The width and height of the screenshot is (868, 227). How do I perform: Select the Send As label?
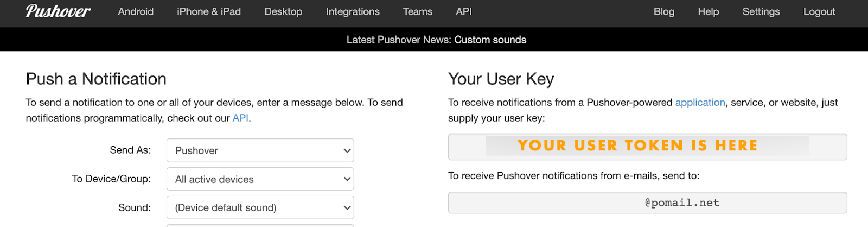[x=130, y=150]
